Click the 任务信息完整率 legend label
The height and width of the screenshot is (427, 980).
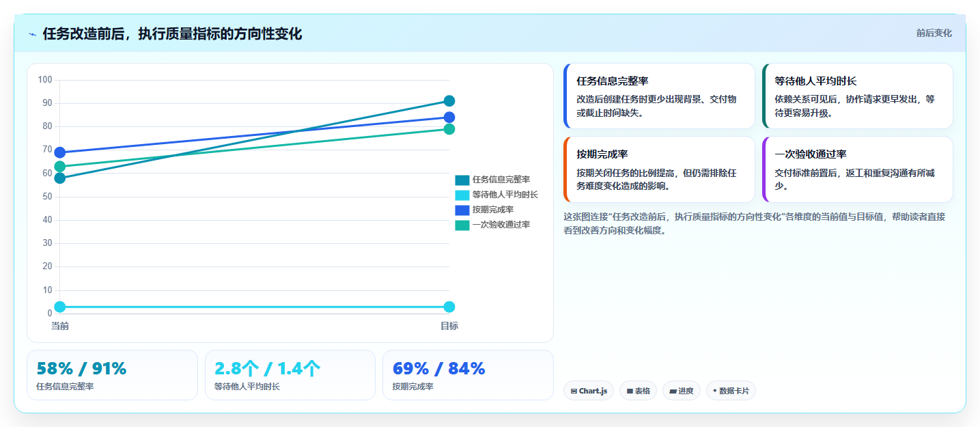click(501, 180)
